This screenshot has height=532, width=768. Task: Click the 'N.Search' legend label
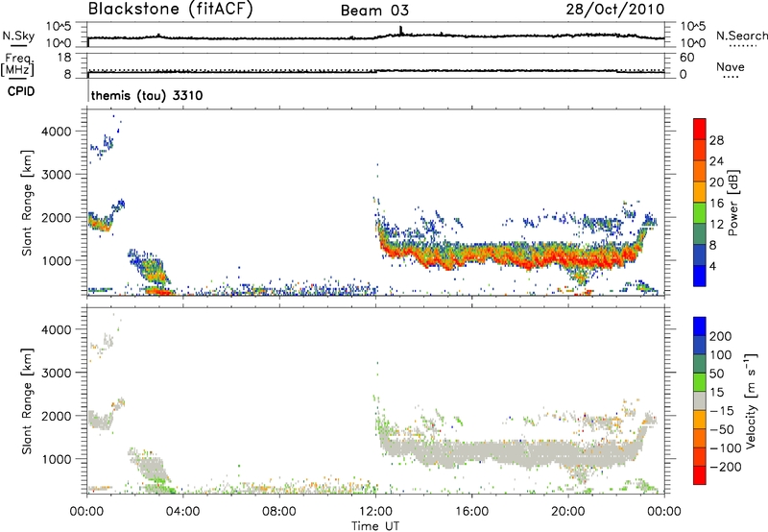click(742, 36)
